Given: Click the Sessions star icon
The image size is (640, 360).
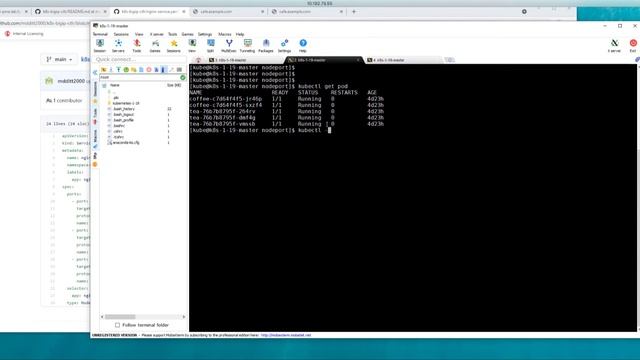Looking at the screenshot, I should [173, 45].
